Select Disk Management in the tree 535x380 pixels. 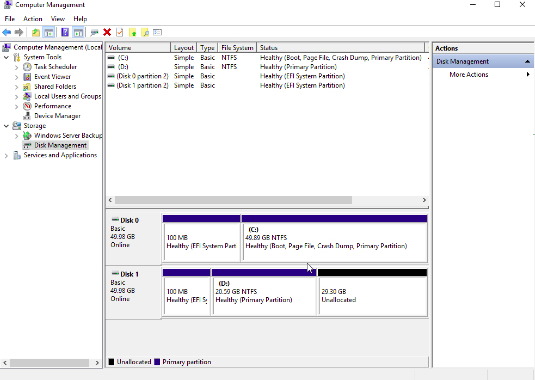click(x=60, y=145)
